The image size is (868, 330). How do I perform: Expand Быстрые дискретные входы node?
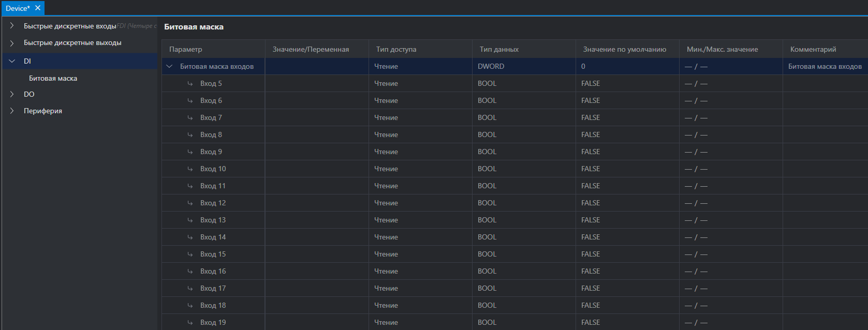click(12, 26)
